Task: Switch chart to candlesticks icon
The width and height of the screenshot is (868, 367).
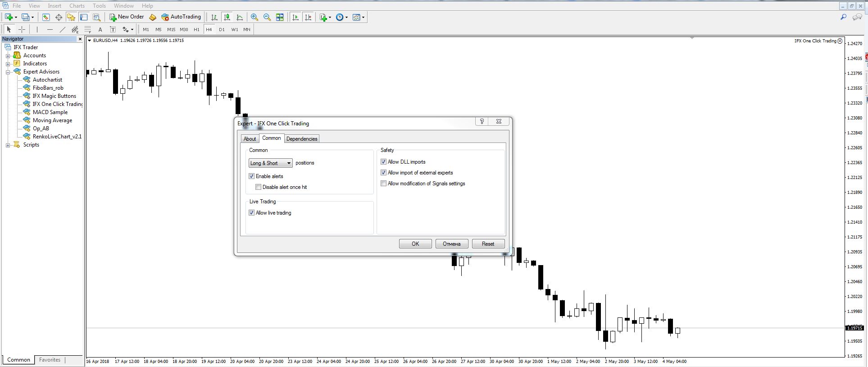Action: coord(227,17)
